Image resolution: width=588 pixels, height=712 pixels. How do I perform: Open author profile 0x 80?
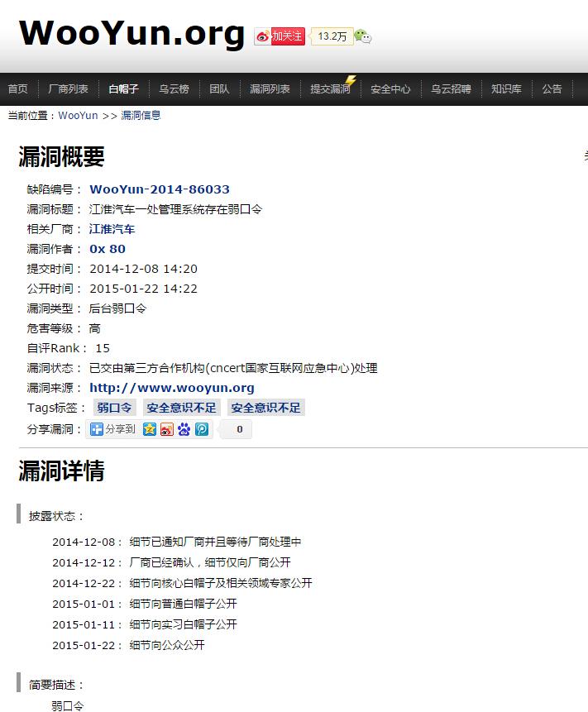pos(108,249)
